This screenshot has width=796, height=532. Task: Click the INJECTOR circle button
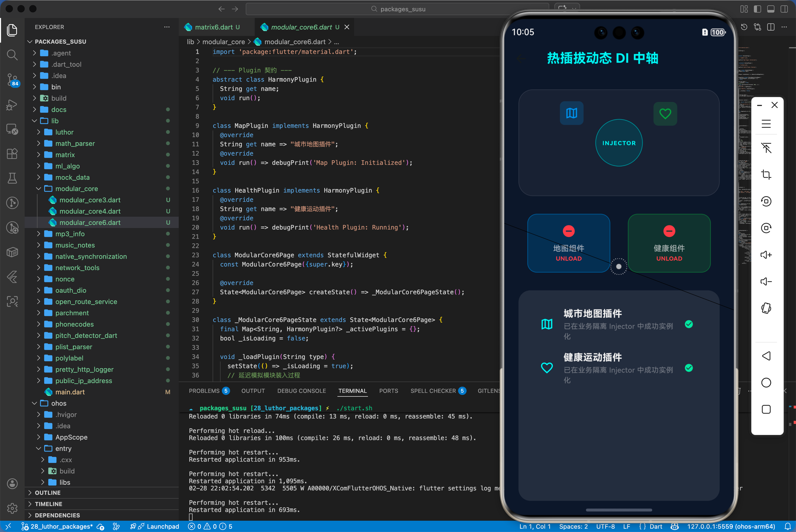click(619, 143)
